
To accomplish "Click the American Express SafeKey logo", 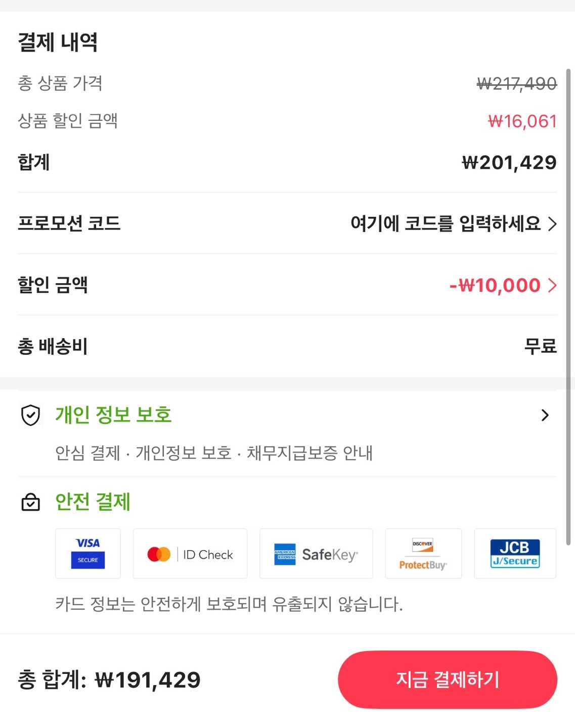I will coord(316,554).
